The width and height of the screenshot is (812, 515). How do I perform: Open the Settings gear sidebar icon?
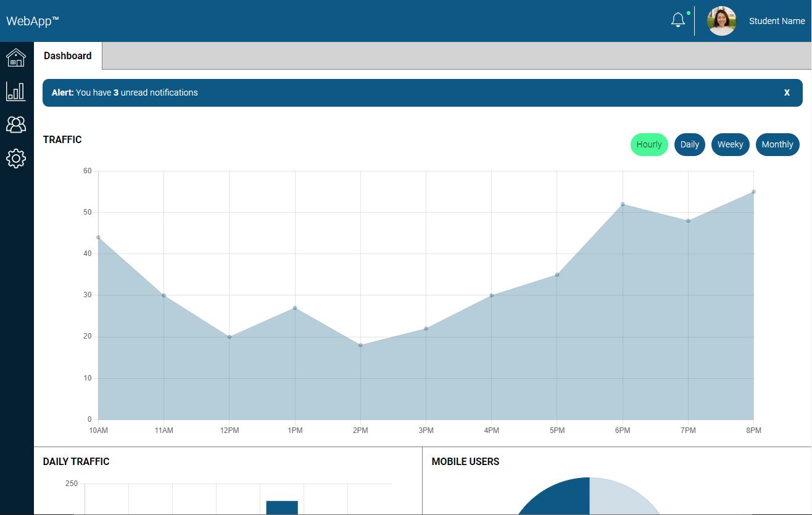point(16,159)
